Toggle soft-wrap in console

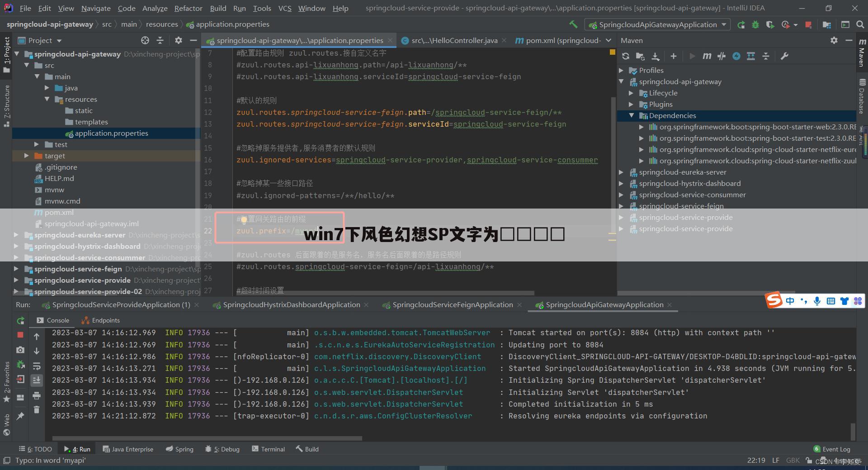[x=37, y=366]
